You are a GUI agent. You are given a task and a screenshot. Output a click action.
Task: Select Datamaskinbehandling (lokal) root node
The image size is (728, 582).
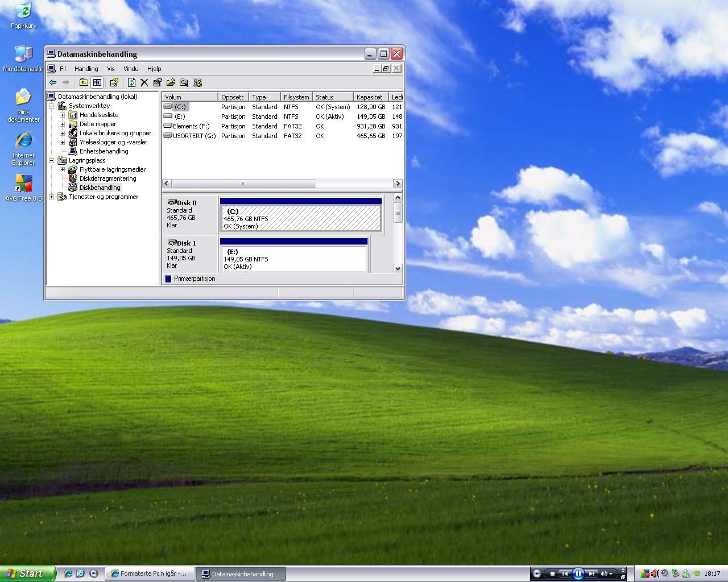[x=97, y=97]
